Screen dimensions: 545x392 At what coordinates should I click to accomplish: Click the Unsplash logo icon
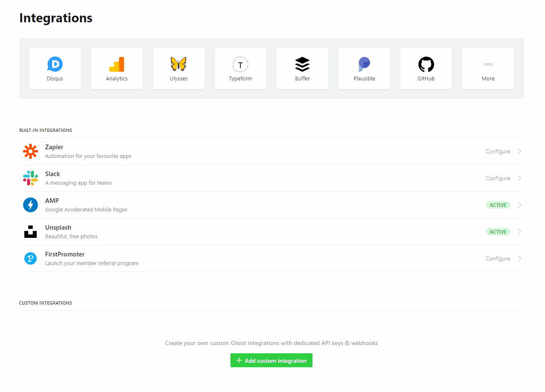tap(31, 232)
